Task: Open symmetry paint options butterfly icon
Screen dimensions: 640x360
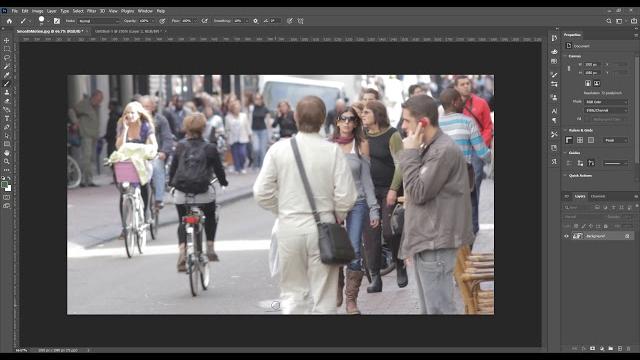Action: click(301, 21)
